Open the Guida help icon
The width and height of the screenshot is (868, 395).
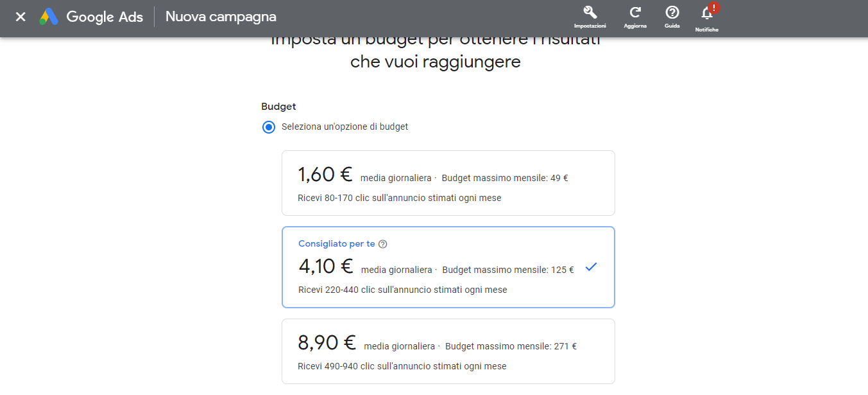672,12
